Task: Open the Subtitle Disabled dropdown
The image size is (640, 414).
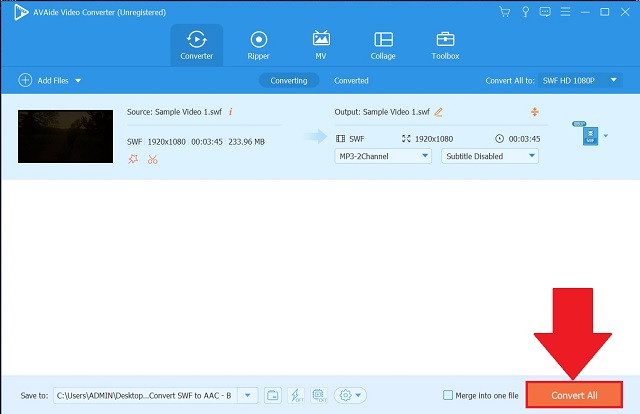Action: 490,156
